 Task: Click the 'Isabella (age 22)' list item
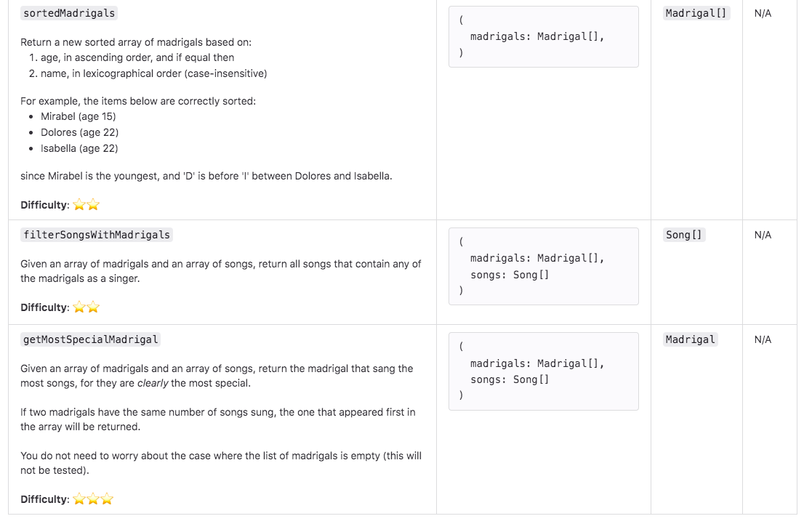(79, 148)
